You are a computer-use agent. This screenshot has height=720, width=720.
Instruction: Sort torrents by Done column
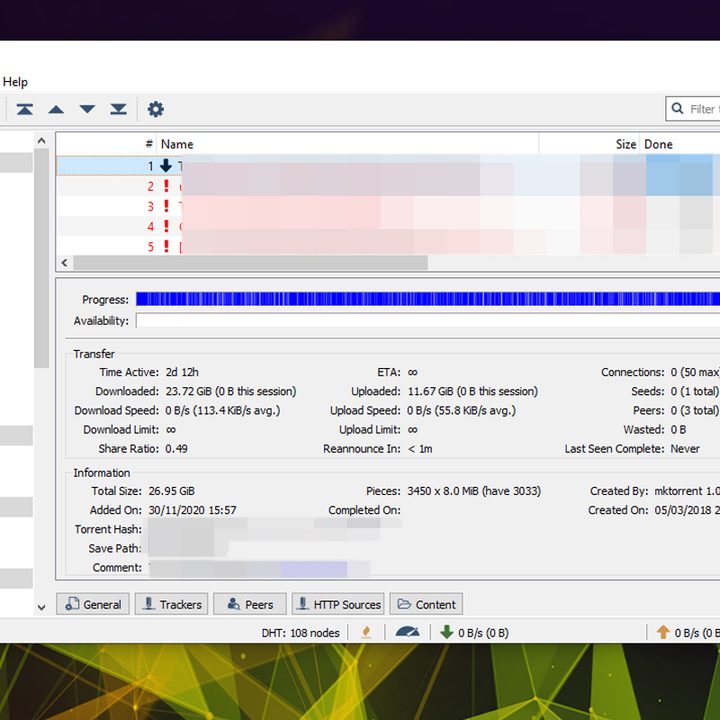[x=680, y=144]
